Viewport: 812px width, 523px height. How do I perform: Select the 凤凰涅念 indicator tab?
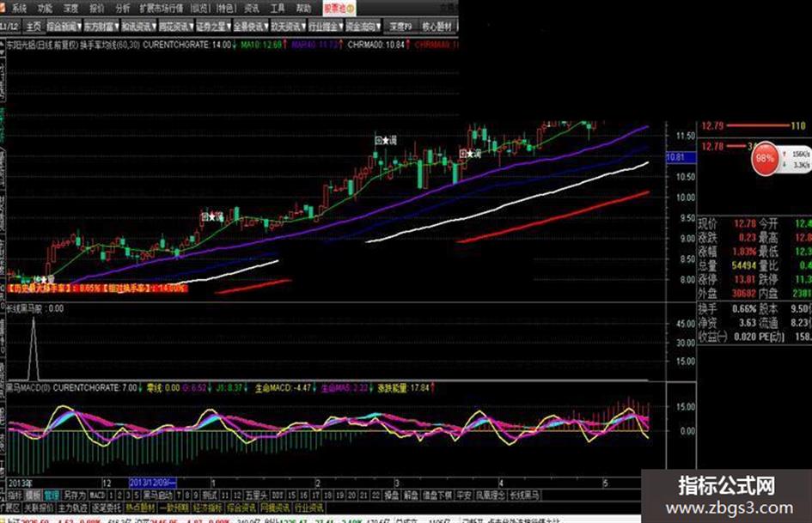[x=491, y=495]
